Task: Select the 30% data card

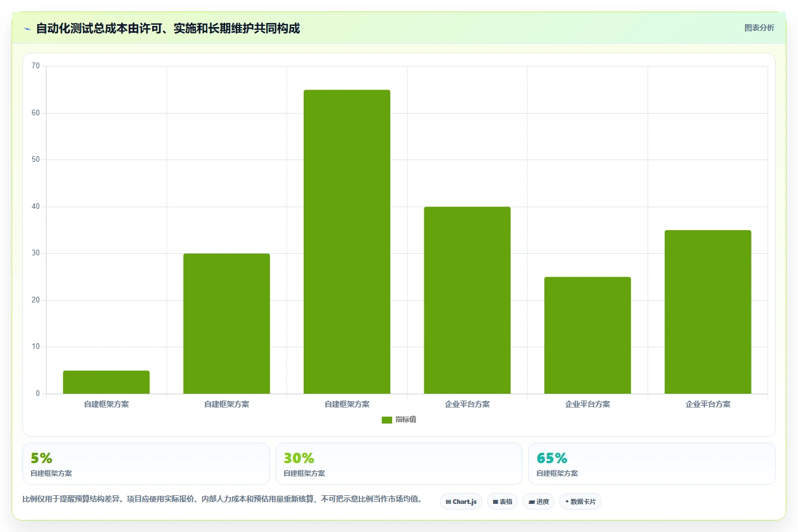Action: (399, 464)
